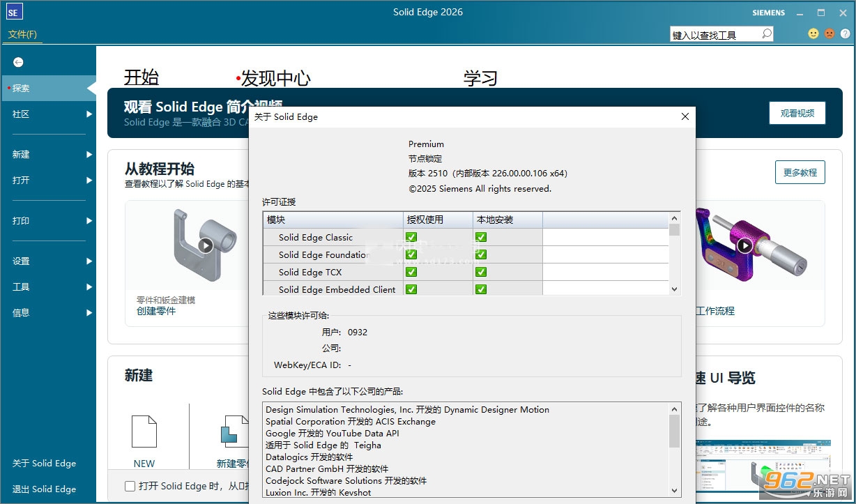Close the About Solid Edge dialog
The width and height of the screenshot is (856, 504).
click(685, 116)
